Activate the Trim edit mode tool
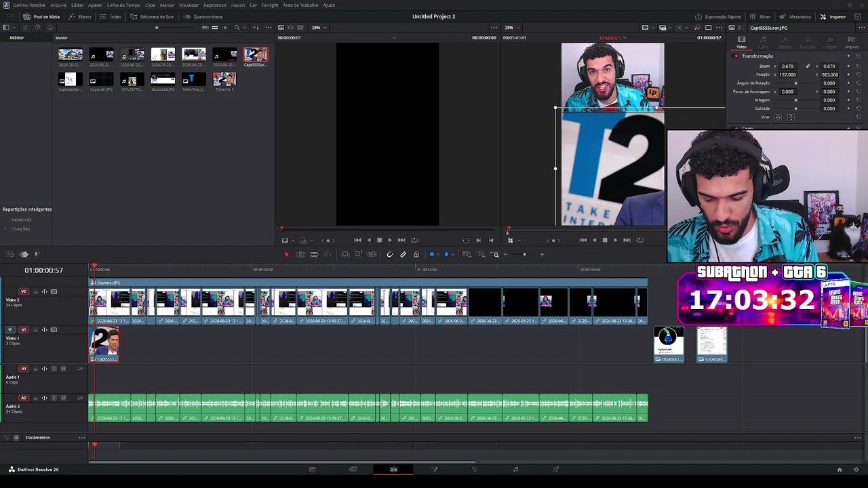The width and height of the screenshot is (868, 488). coord(300,254)
